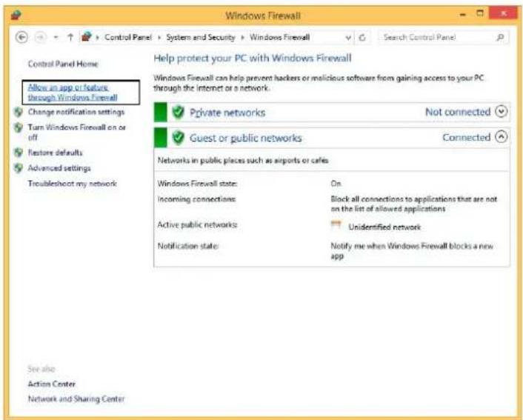The height and width of the screenshot is (420, 523).
Task: Open address bar history dropdown
Action: [348, 37]
